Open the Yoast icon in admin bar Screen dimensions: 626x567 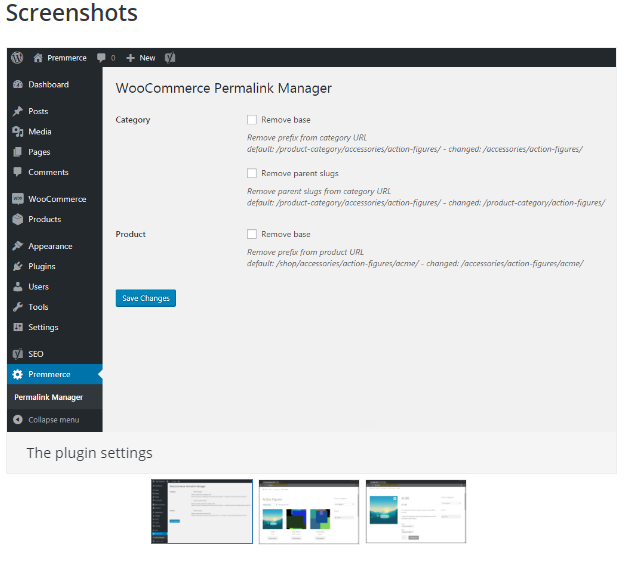point(170,58)
